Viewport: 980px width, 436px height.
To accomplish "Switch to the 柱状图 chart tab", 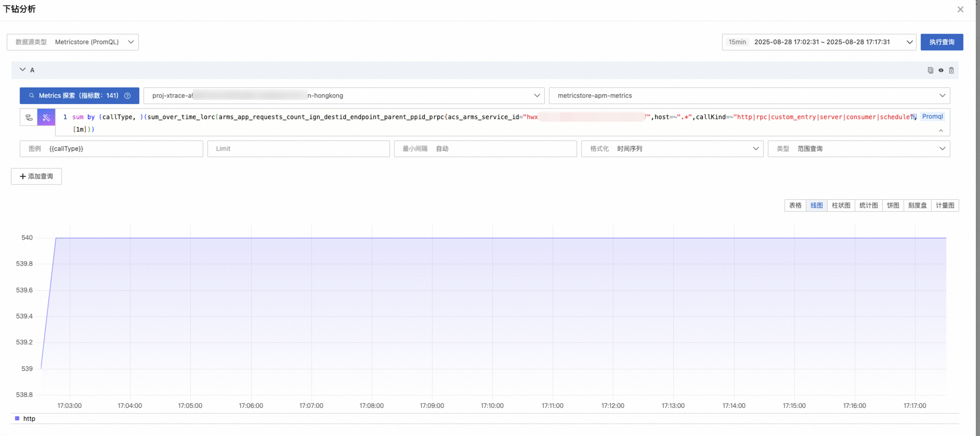I will 841,205.
